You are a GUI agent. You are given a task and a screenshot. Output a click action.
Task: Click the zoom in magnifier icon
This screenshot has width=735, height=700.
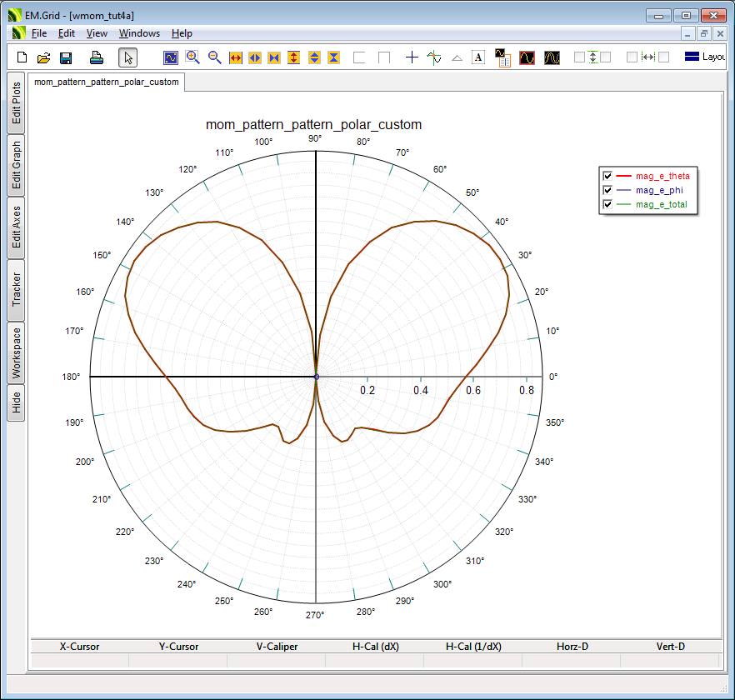[192, 57]
